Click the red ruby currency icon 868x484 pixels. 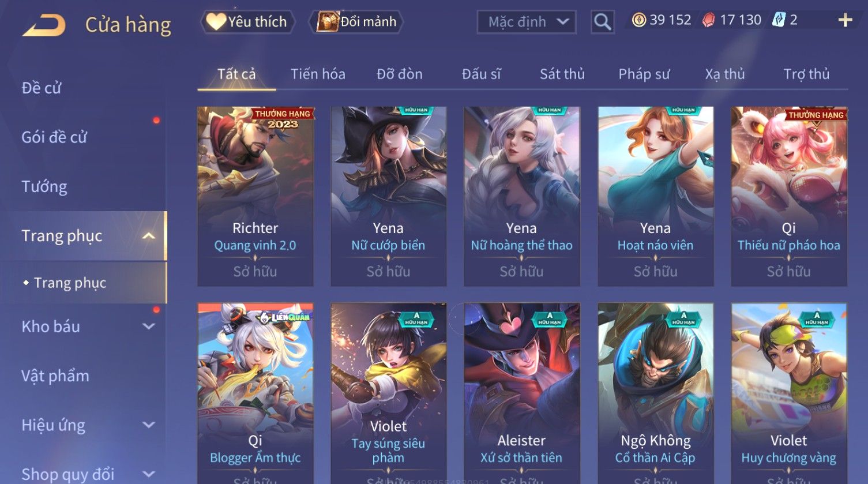709,21
